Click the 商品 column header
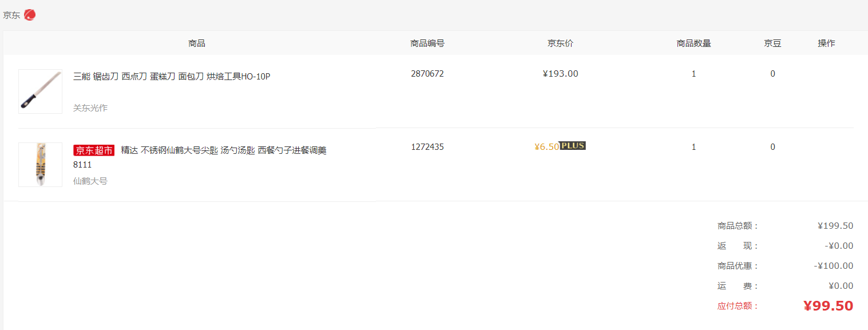The image size is (868, 330). [x=197, y=43]
